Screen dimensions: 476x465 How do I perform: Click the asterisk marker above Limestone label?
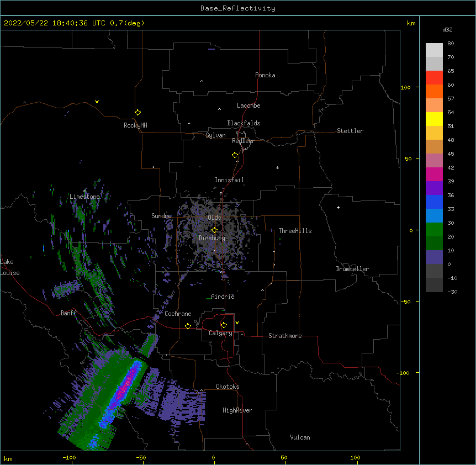coord(85,191)
